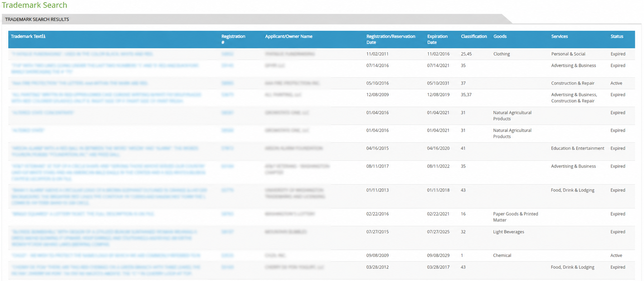Viewport: 644px width, 281px height.
Task: Open the registration number link in the 12/08/2009 row
Action: coord(227,95)
